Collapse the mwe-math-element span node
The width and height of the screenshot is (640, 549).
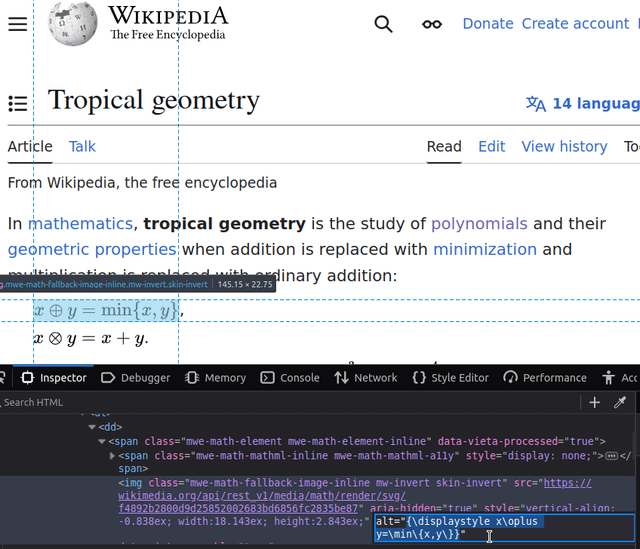pos(102,441)
